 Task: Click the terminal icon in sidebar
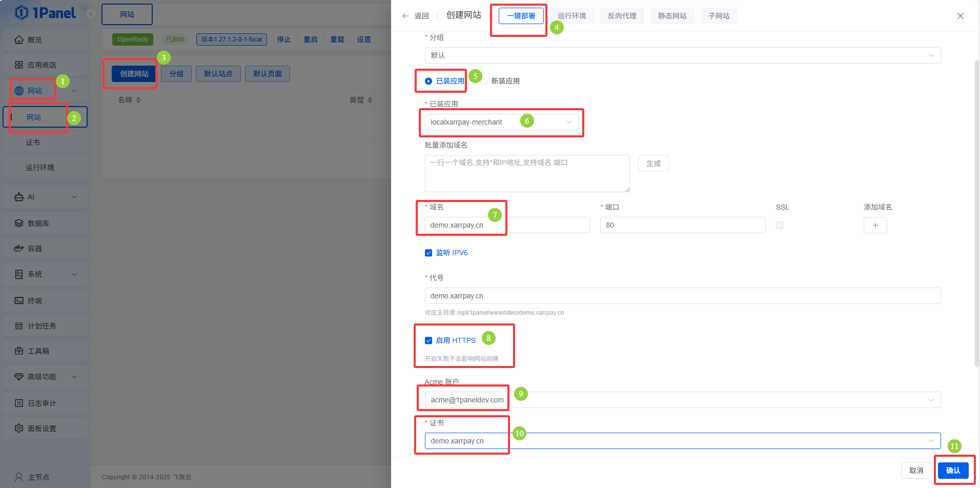coord(19,301)
